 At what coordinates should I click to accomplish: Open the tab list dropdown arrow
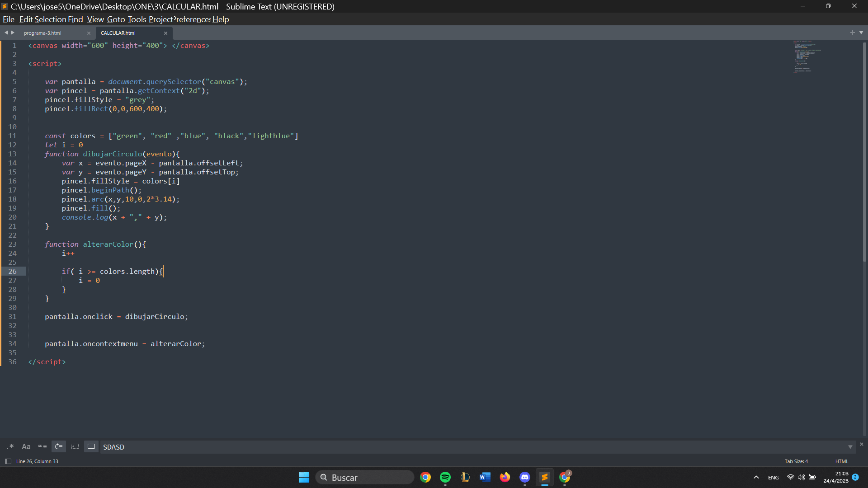click(861, 33)
